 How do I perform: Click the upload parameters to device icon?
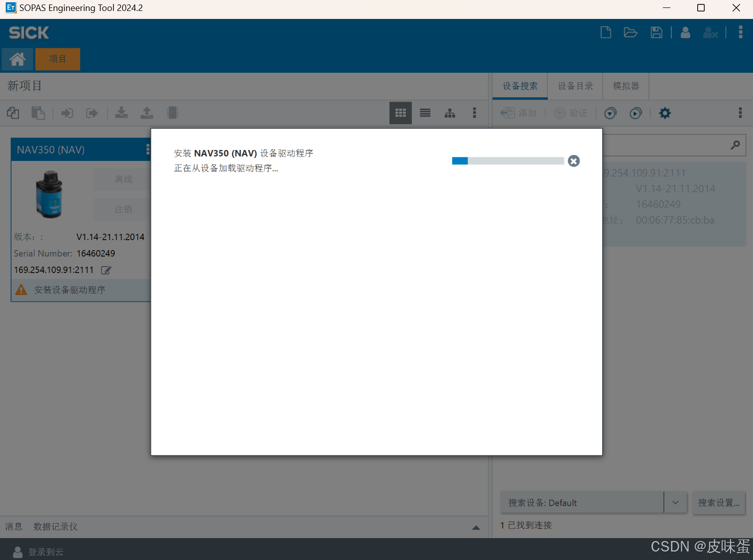[147, 113]
